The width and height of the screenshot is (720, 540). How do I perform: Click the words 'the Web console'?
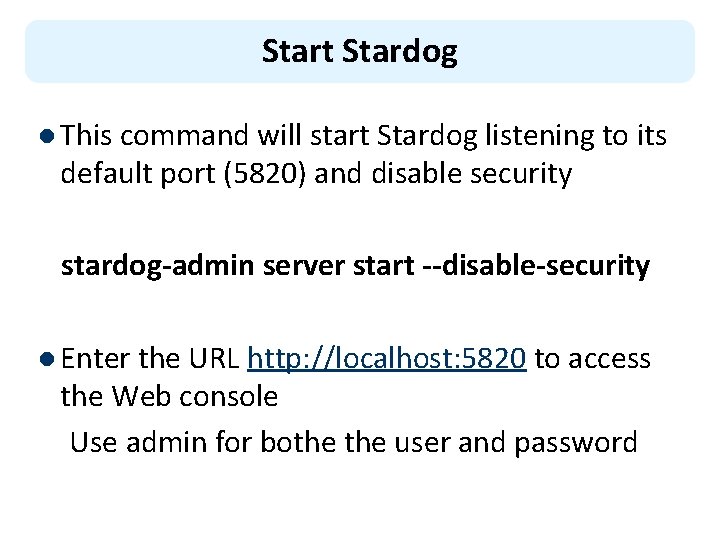point(169,396)
